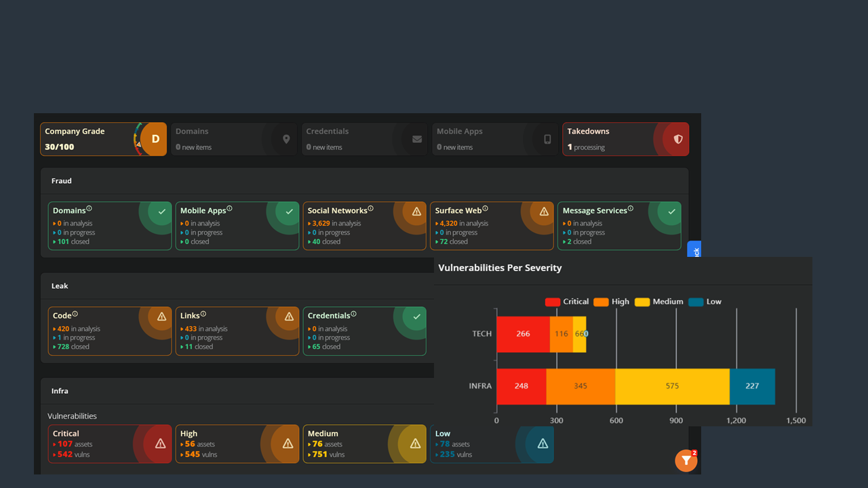The width and height of the screenshot is (868, 488).
Task: Select the Leak section header
Action: (60, 286)
